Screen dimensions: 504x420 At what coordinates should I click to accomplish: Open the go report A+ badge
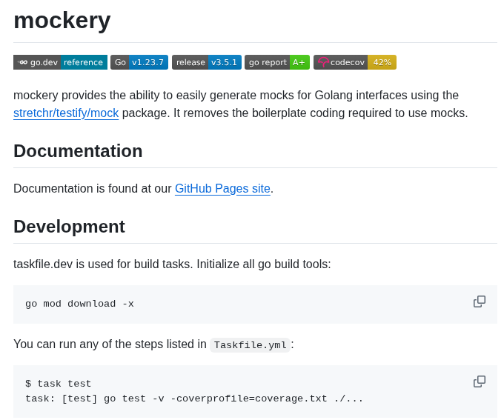coord(277,62)
